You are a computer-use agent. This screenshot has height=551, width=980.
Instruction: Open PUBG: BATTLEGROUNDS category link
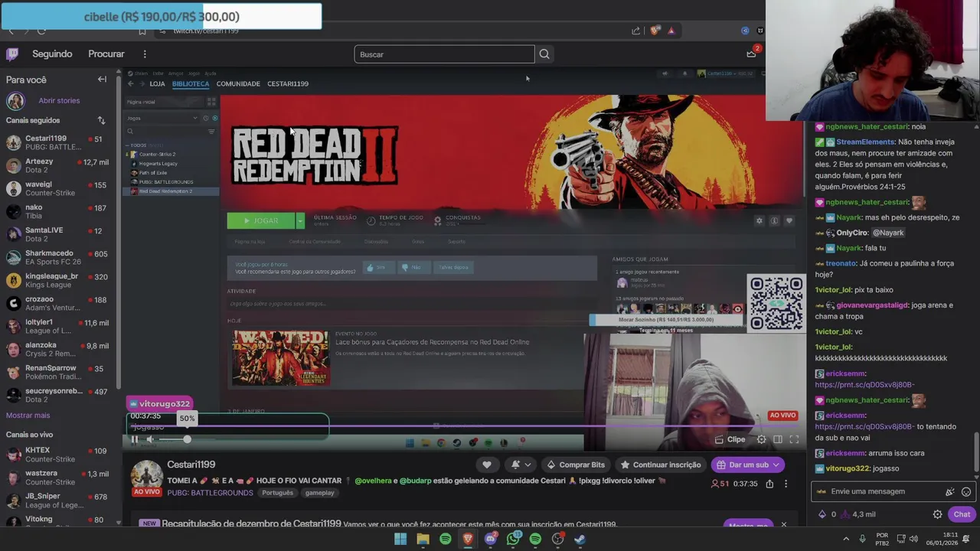[210, 493]
